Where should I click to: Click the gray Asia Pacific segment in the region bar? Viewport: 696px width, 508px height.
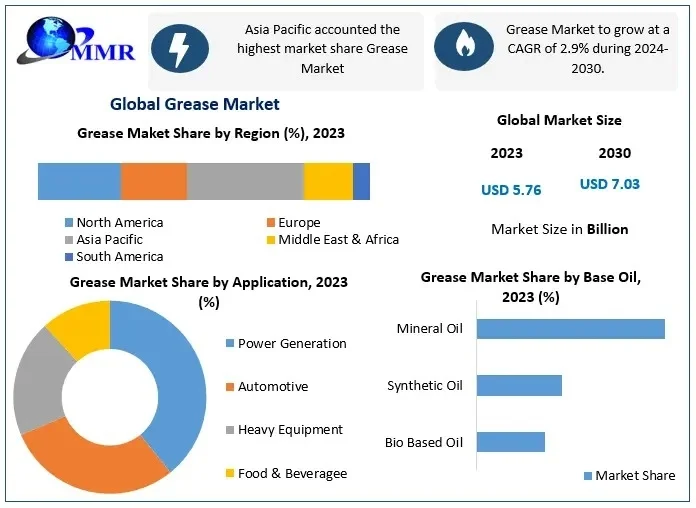245,181
